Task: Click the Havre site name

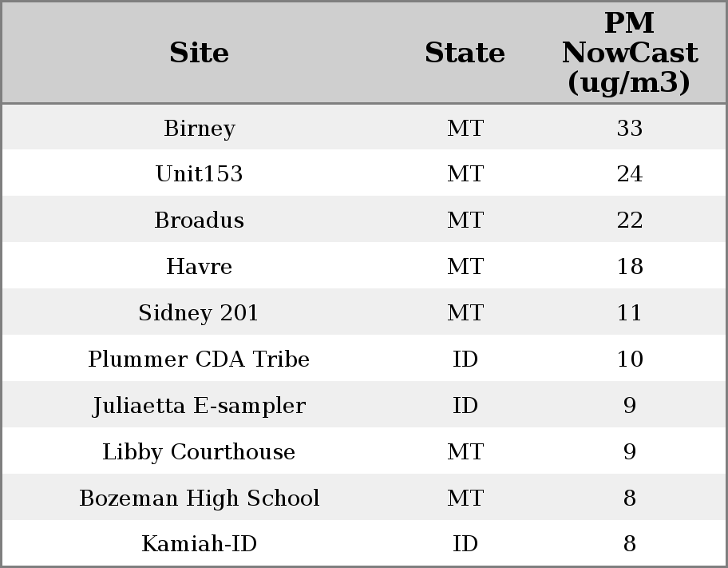Action: point(199,266)
